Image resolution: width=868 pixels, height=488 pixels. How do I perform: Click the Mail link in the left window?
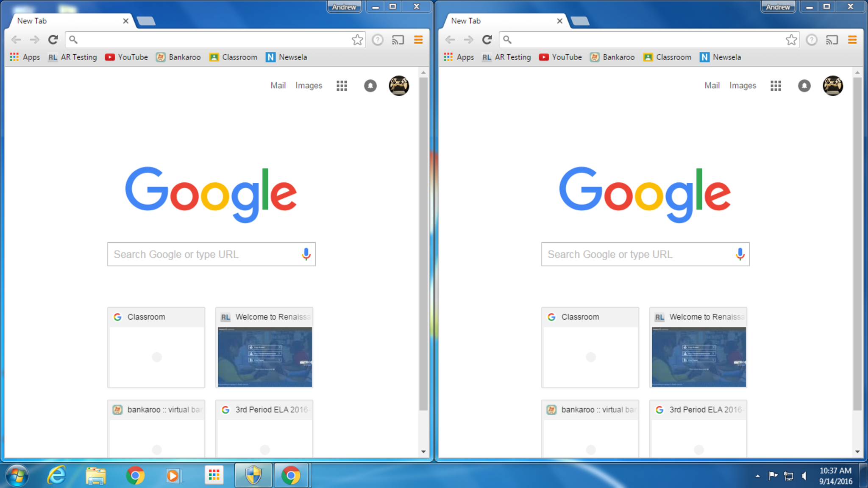pos(278,86)
